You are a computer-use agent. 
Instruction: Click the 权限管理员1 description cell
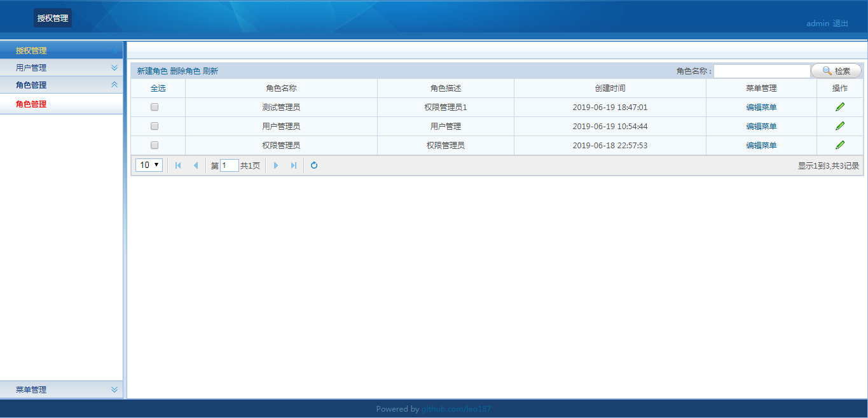pyautogui.click(x=446, y=108)
